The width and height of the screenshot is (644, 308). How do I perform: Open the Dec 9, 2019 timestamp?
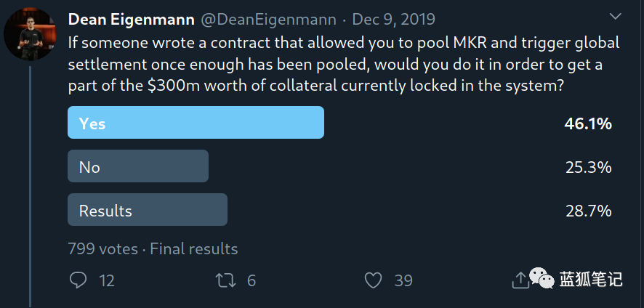click(x=393, y=20)
